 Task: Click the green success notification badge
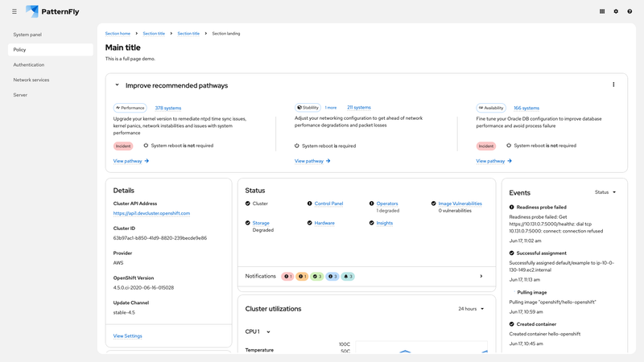point(317,276)
